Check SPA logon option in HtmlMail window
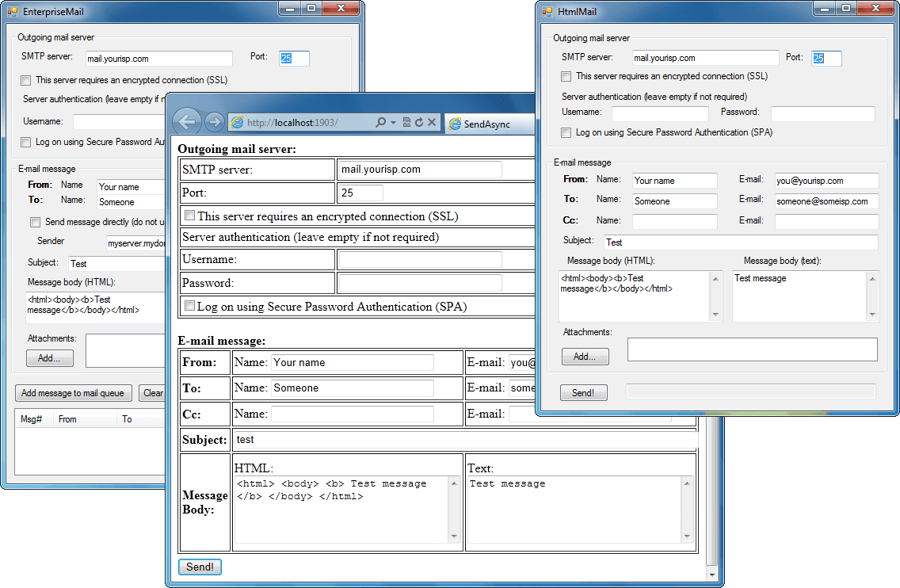This screenshot has width=900, height=588. pos(566,132)
